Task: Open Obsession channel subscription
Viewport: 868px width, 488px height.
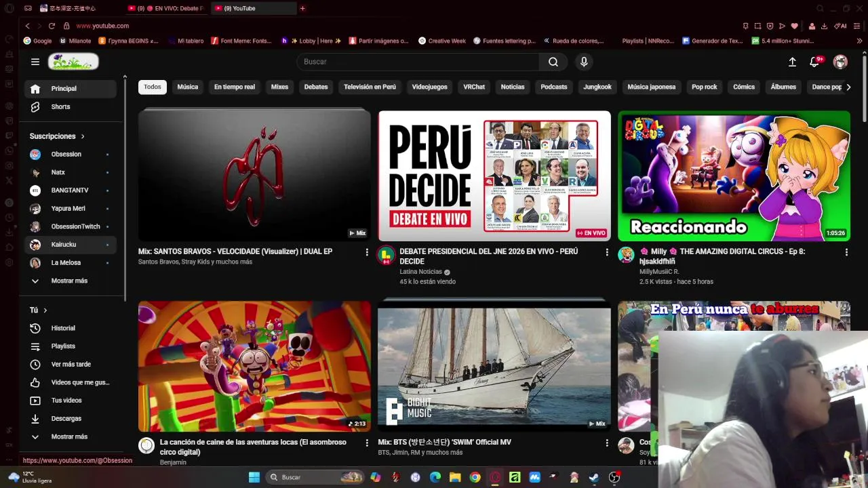Action: [x=71, y=155]
